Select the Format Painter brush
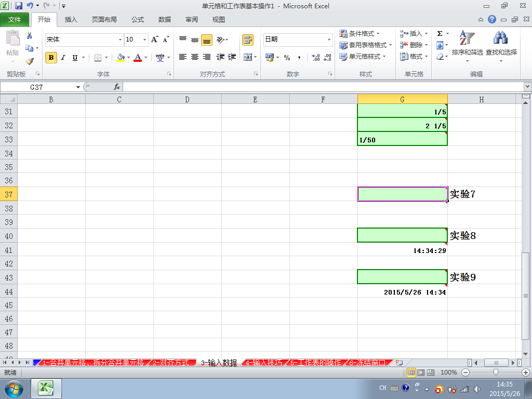Screen dimensions: 532x399 coord(30,61)
